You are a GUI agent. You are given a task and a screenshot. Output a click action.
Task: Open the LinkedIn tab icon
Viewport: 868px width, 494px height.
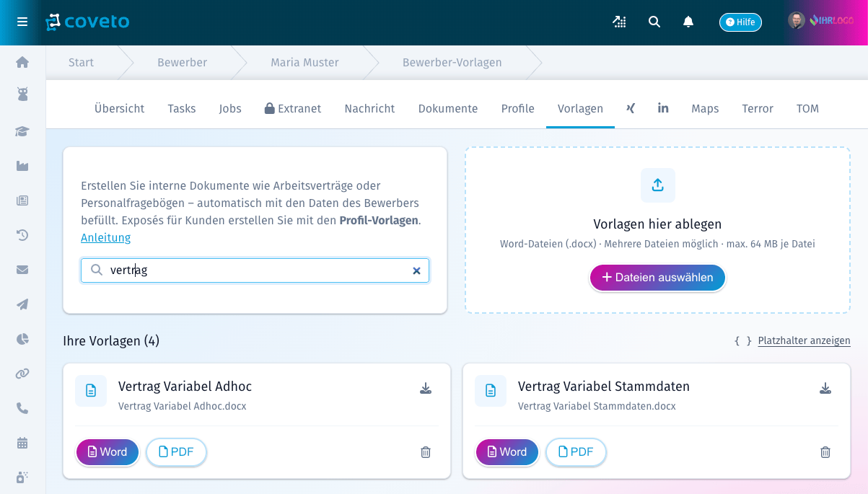[x=663, y=108]
